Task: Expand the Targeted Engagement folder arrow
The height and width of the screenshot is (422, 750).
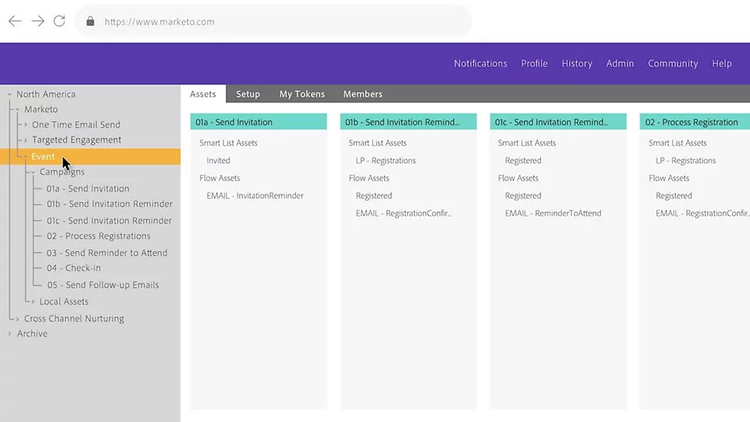Action: 25,141
